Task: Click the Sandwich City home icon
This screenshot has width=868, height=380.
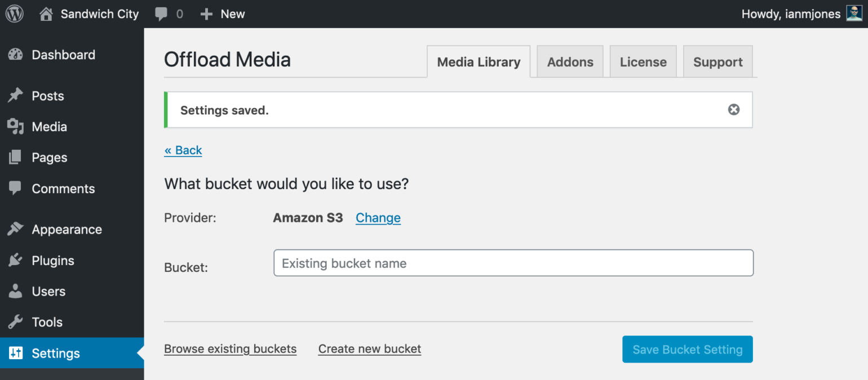Action: coord(47,13)
